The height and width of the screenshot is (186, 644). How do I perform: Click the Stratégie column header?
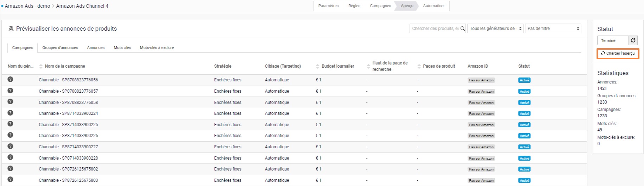pyautogui.click(x=223, y=66)
